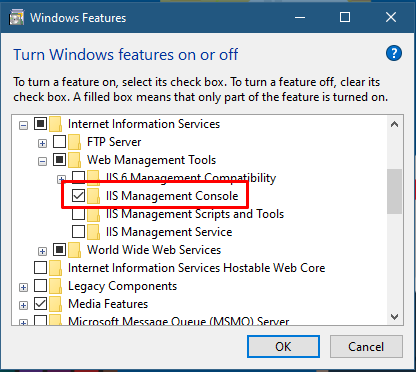Click the IIS Management Scripts and Tools folder icon
The width and height of the screenshot is (416, 372).
[x=94, y=214]
